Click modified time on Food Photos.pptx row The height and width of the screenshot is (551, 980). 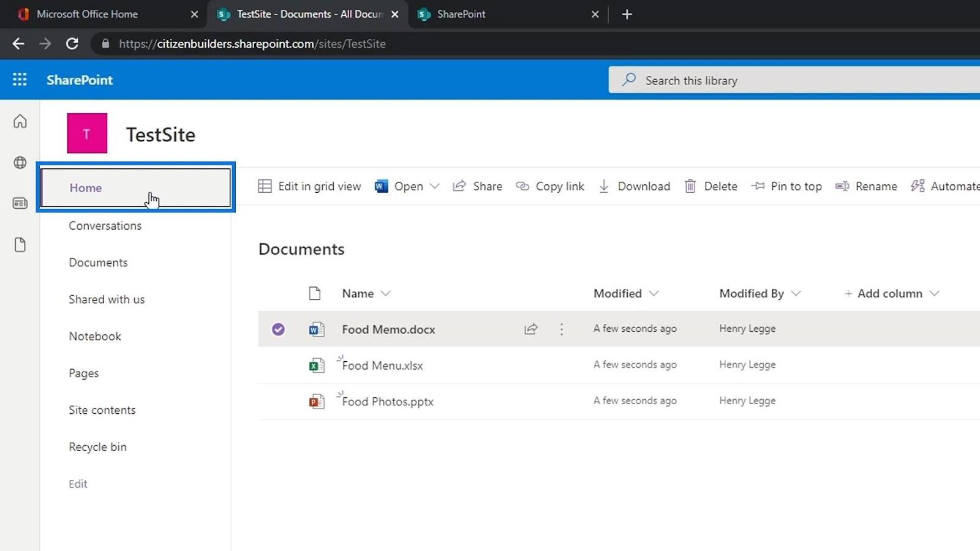[x=635, y=400]
